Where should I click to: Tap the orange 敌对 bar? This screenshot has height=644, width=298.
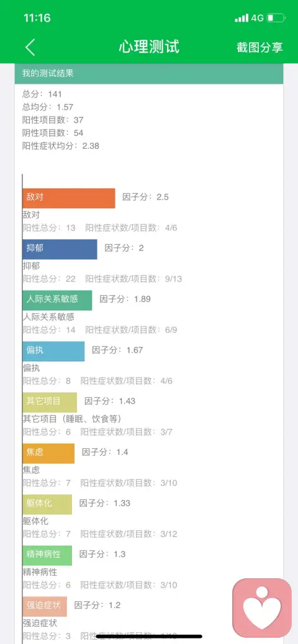tap(69, 198)
